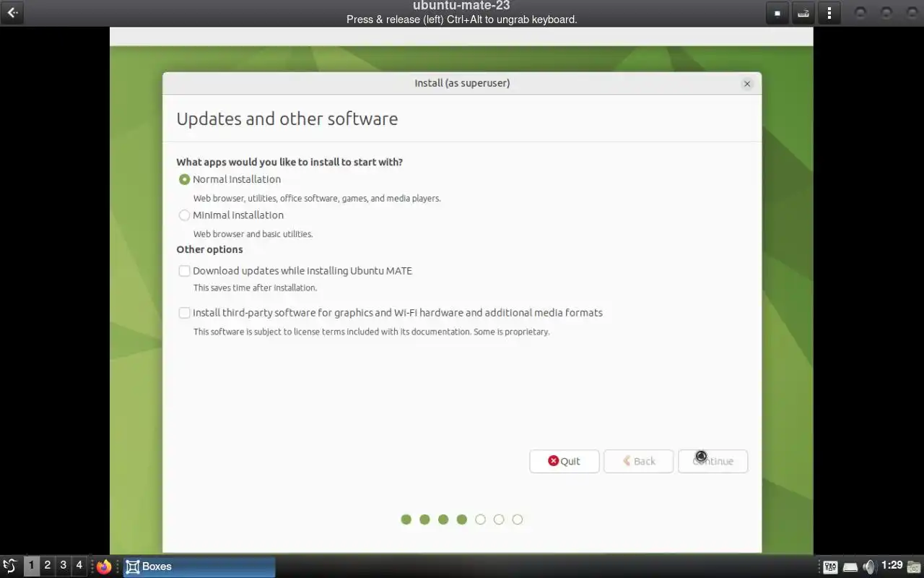Switch to workspace 2
Viewport: 924px width, 578px height.
pos(47,566)
